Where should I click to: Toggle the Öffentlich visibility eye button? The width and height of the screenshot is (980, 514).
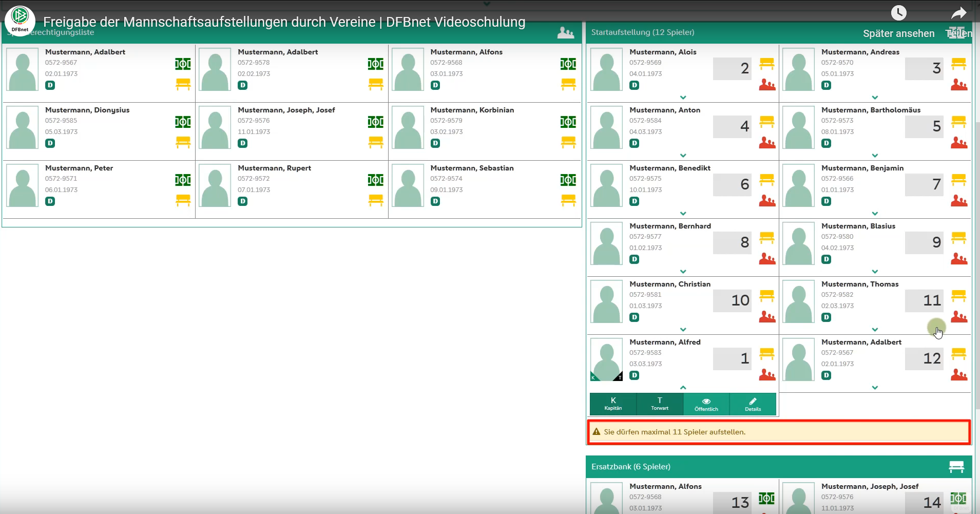click(706, 404)
